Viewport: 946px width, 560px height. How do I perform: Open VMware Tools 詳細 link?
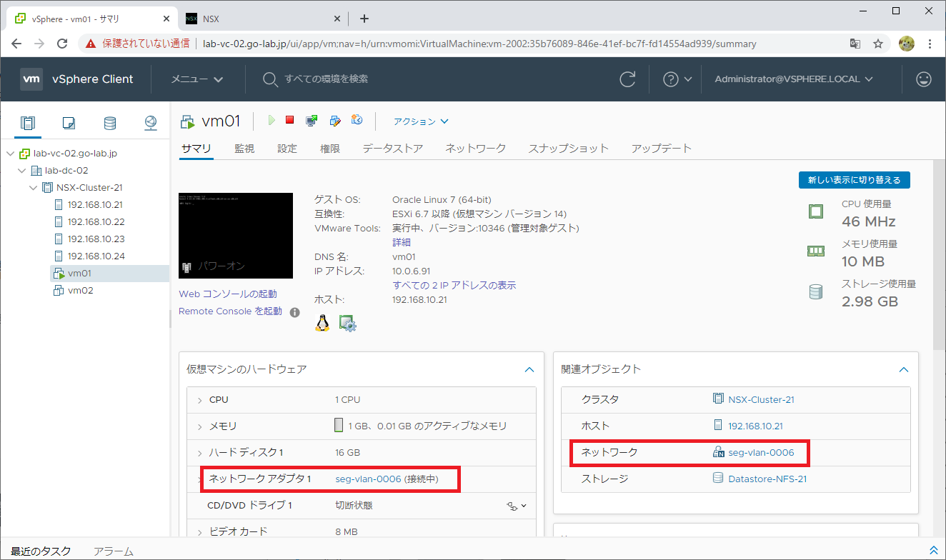pyautogui.click(x=402, y=243)
